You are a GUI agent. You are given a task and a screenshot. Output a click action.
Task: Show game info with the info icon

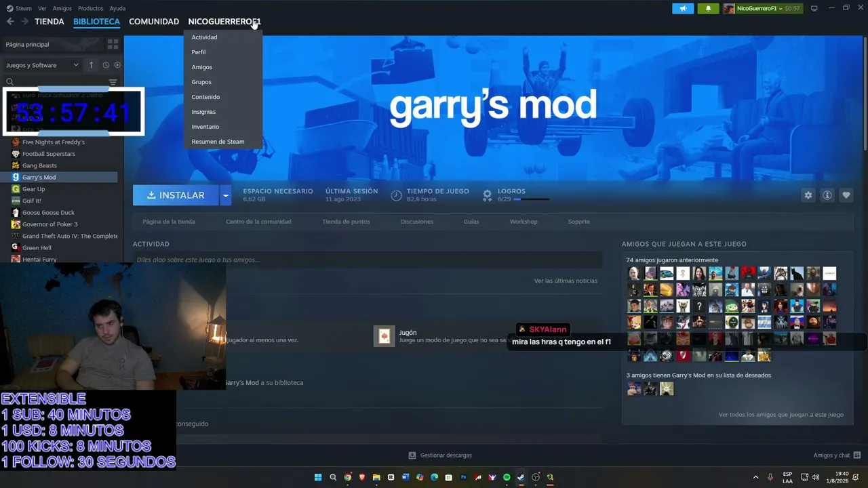(x=827, y=195)
